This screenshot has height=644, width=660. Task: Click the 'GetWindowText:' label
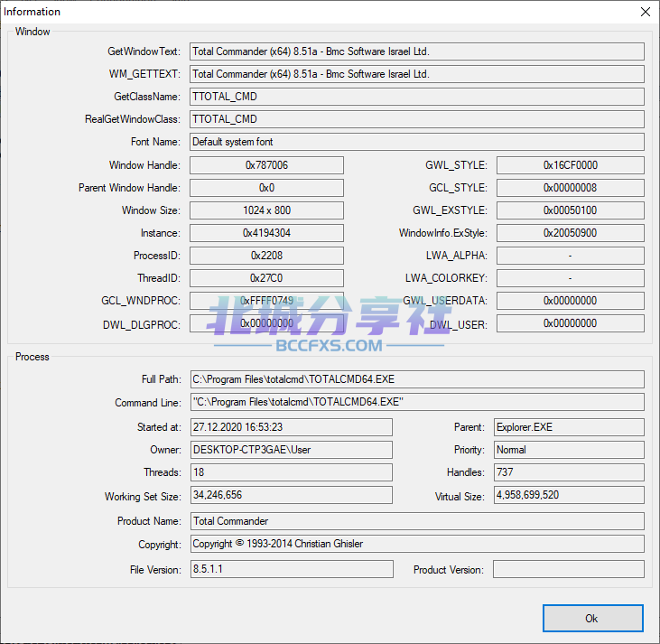(x=144, y=51)
